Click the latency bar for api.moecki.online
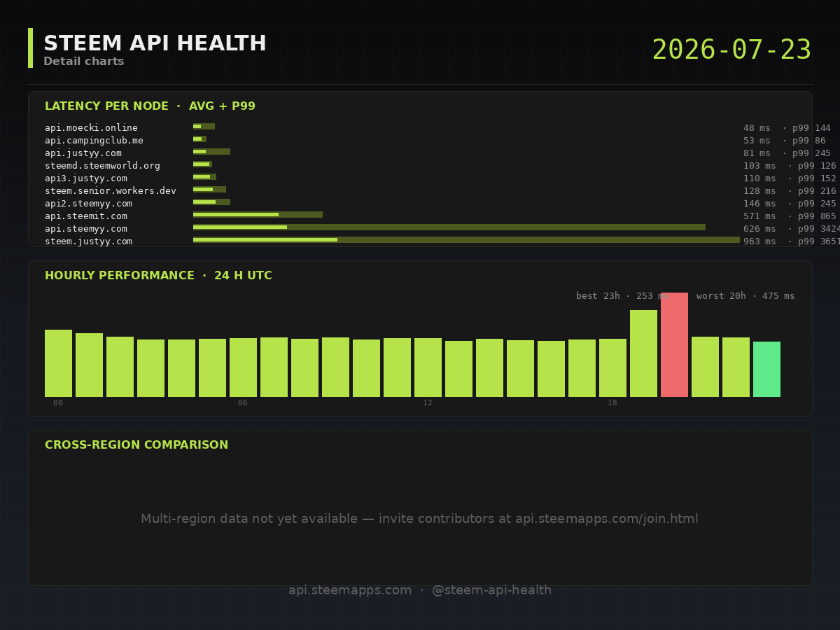 pyautogui.click(x=204, y=127)
